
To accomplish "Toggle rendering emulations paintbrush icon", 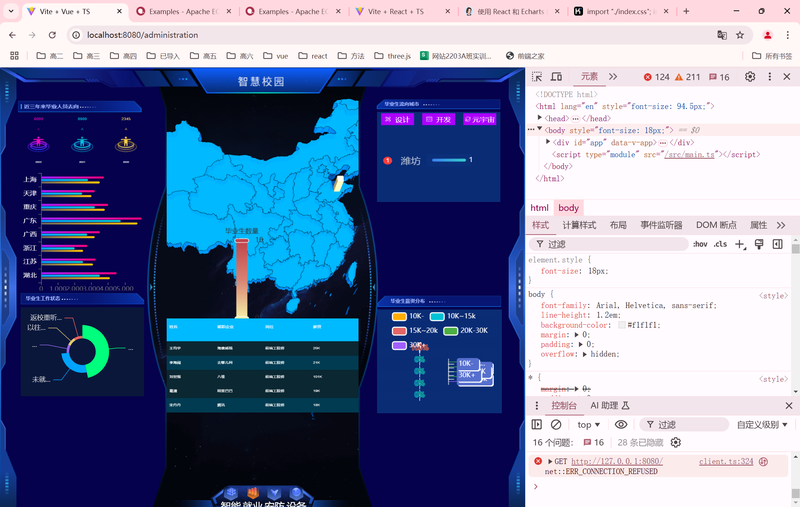I will tap(759, 244).
